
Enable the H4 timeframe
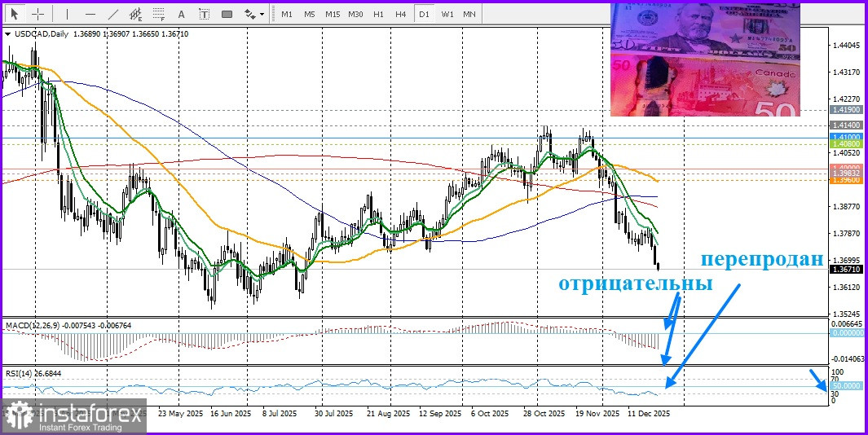[400, 14]
